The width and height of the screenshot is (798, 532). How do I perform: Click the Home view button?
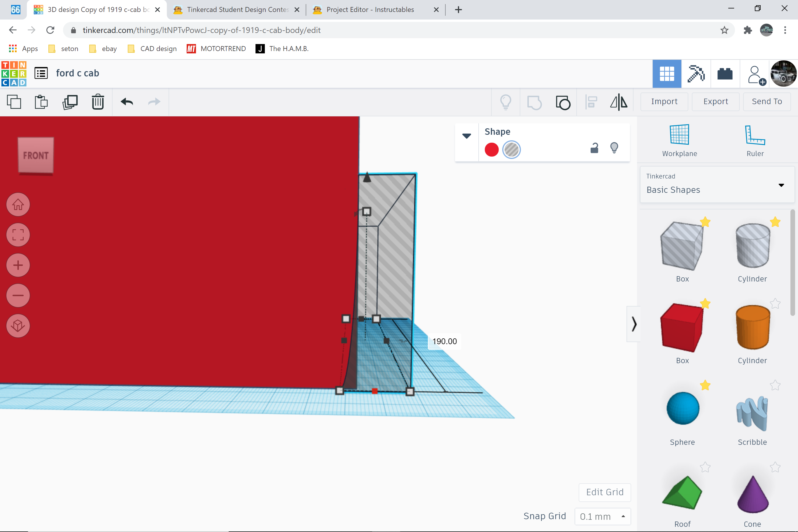18,204
